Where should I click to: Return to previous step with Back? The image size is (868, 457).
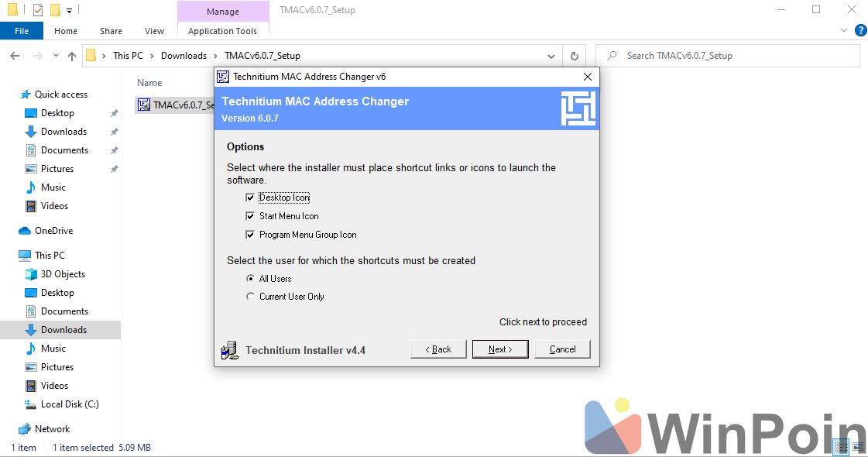[438, 349]
